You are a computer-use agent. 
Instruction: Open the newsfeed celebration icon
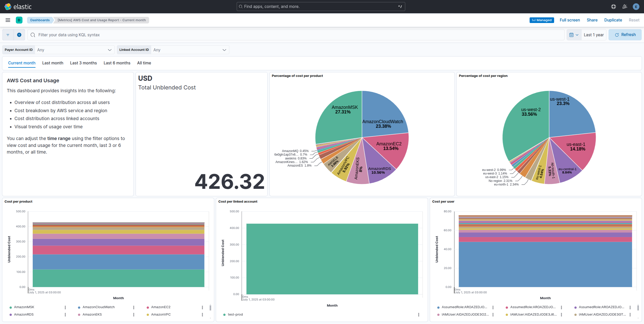pos(625,7)
